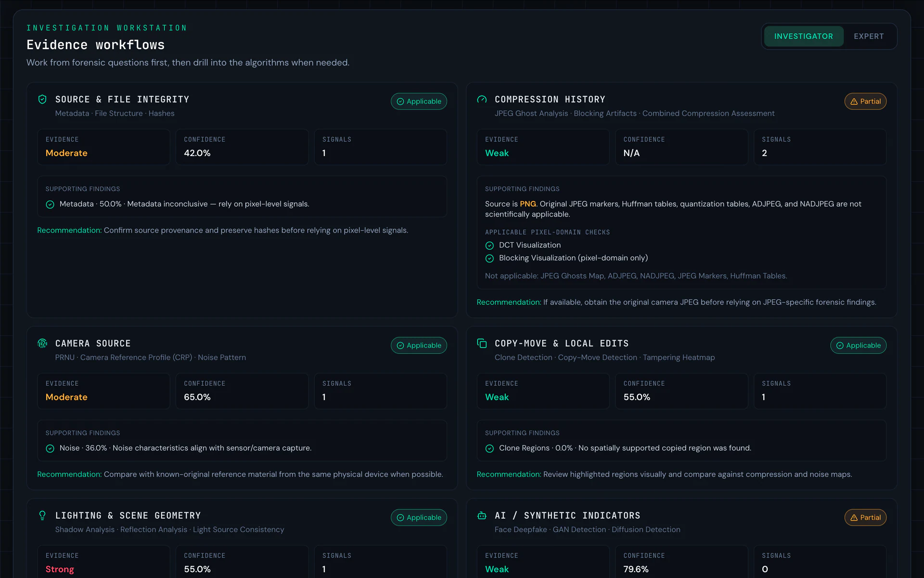
Task: Click the warning triangle in Compression History Partial badge
Action: 854,102
